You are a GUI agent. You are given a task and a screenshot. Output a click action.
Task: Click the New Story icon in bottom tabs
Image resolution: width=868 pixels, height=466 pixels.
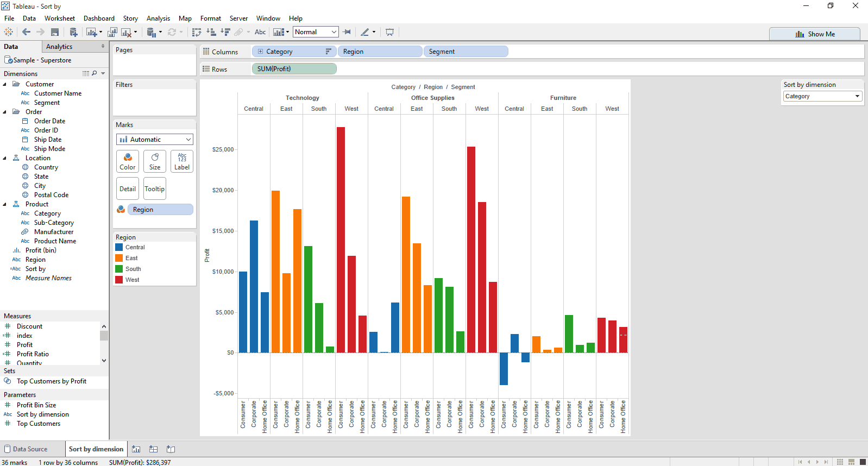coord(171,449)
